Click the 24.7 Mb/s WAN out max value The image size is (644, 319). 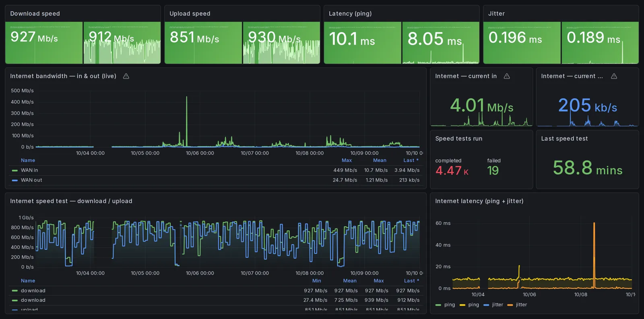345,180
